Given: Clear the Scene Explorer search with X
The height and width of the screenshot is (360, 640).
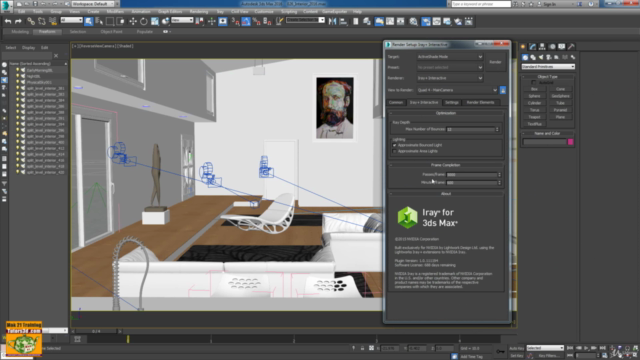Looking at the screenshot, I should pyautogui.click(x=56, y=56).
